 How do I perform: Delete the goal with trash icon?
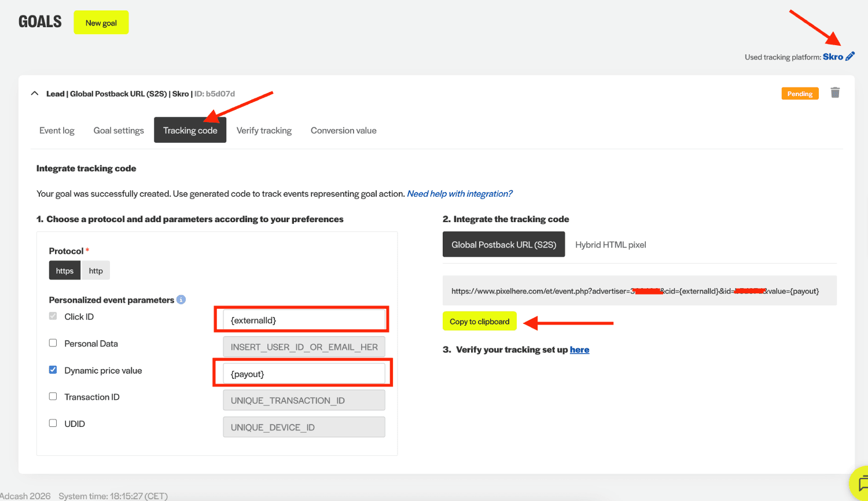point(835,93)
